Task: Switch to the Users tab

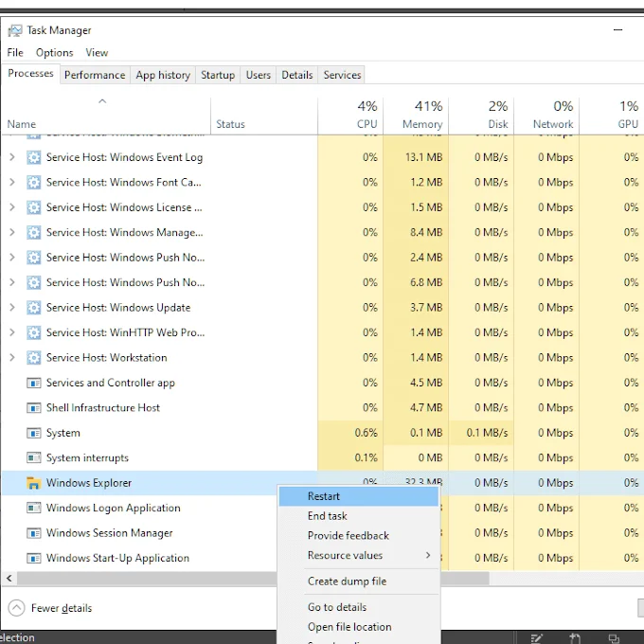Action: (x=259, y=75)
